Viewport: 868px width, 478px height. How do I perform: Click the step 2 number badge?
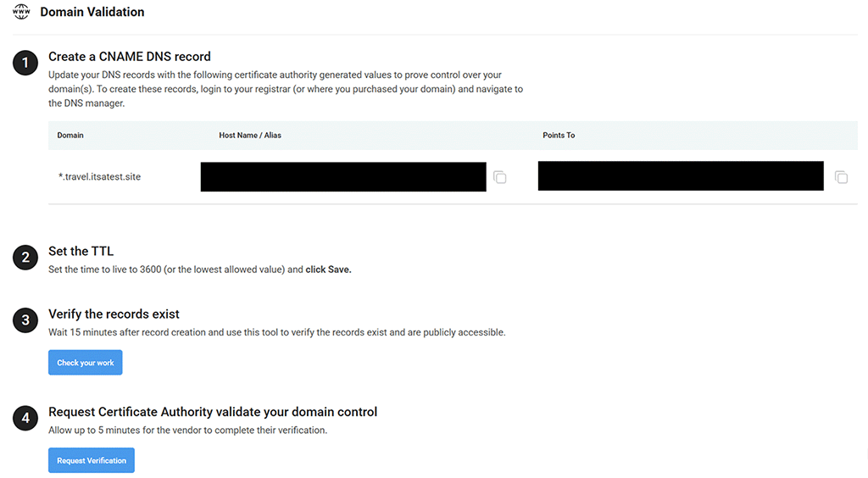coord(25,257)
